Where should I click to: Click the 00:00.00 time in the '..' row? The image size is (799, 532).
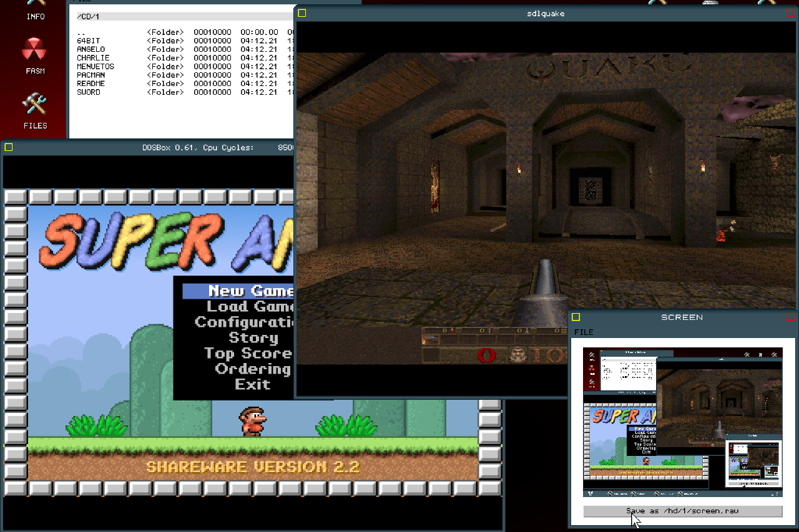[x=259, y=32]
